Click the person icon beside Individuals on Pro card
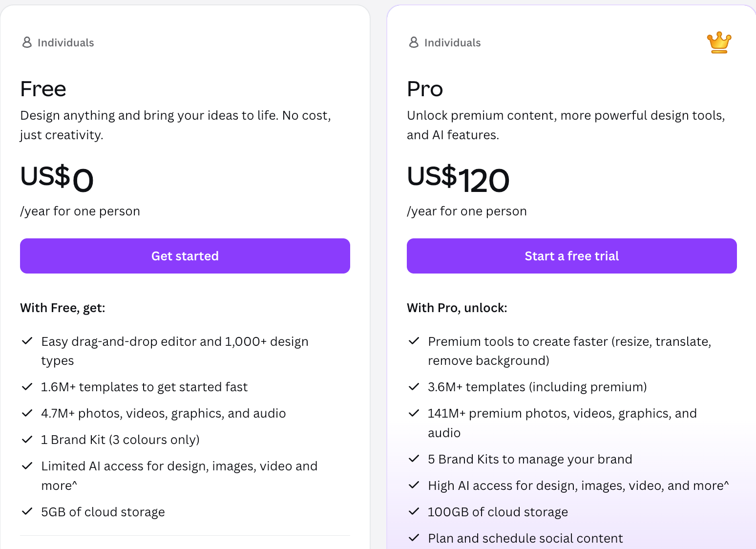 [x=414, y=42]
